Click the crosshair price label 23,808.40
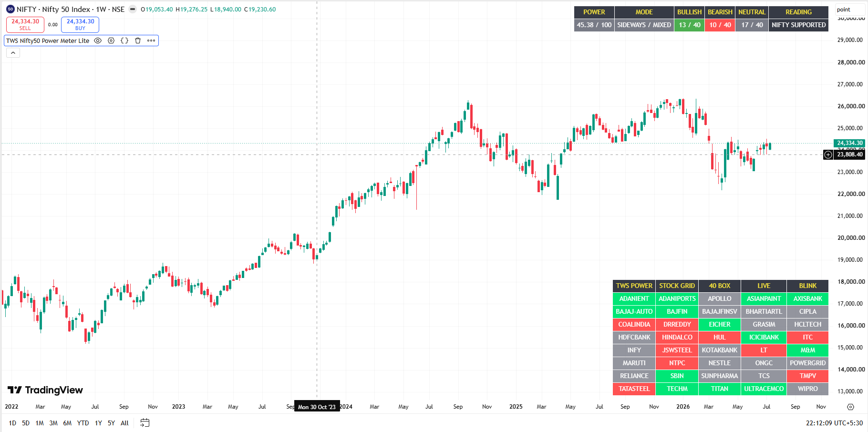The width and height of the screenshot is (868, 432). coord(850,154)
